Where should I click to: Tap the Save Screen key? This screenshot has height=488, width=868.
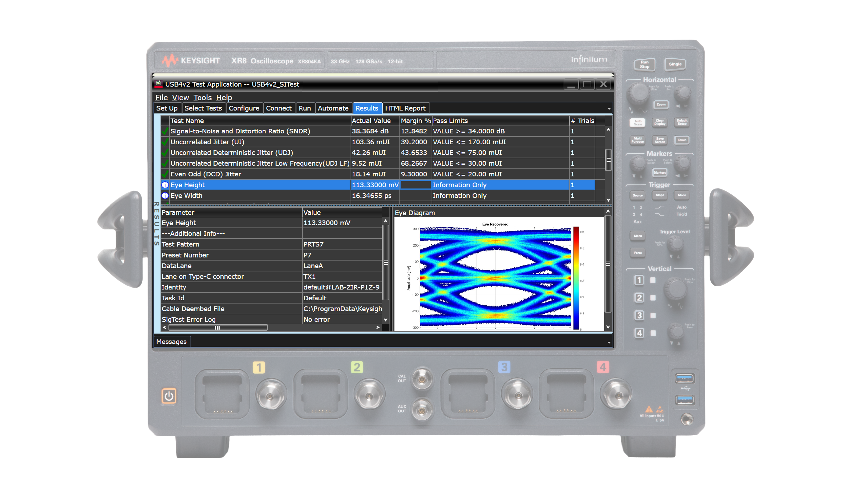click(660, 140)
